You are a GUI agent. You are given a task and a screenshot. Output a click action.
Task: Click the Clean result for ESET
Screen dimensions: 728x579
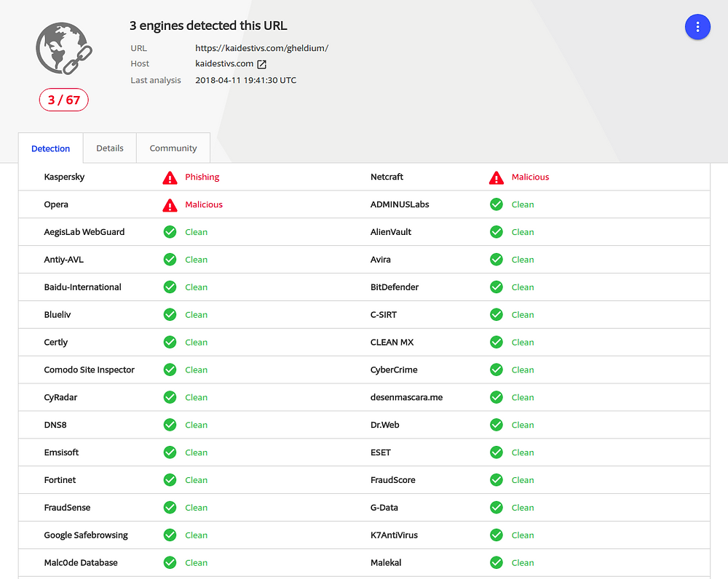tap(523, 452)
